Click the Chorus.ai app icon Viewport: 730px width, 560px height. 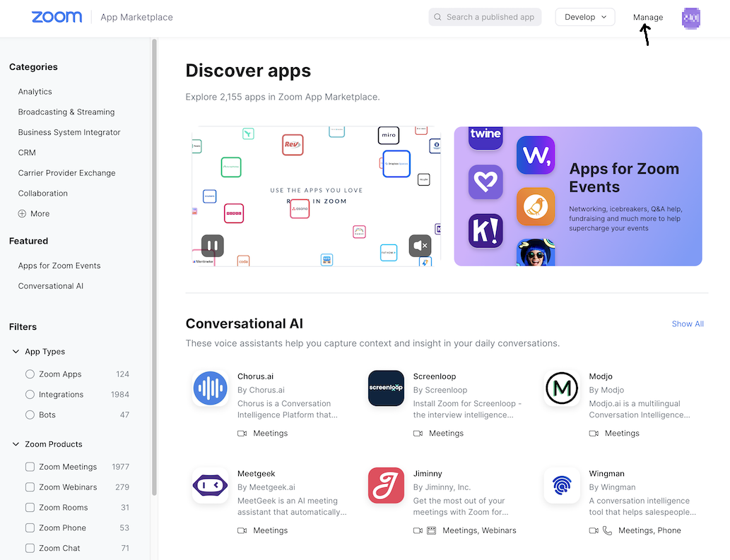click(211, 388)
